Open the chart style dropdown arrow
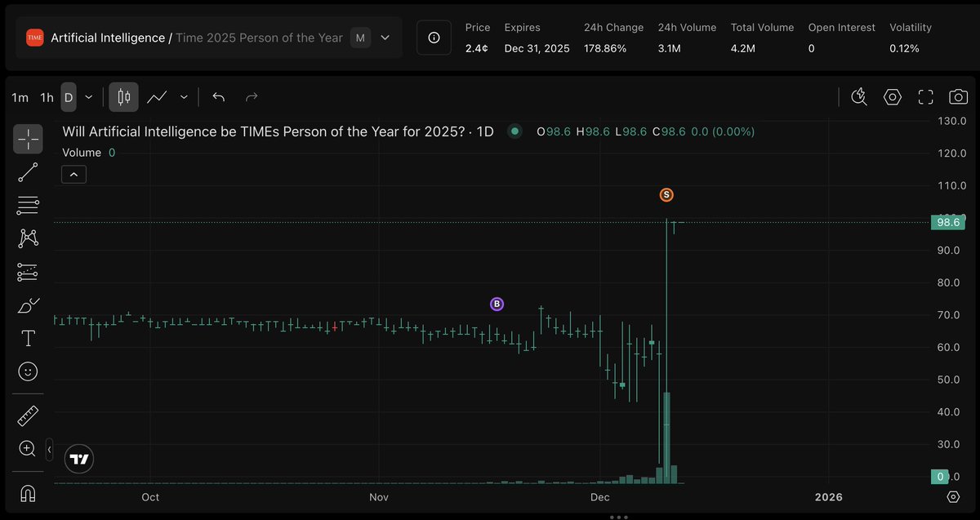980x520 pixels. pyautogui.click(x=184, y=97)
